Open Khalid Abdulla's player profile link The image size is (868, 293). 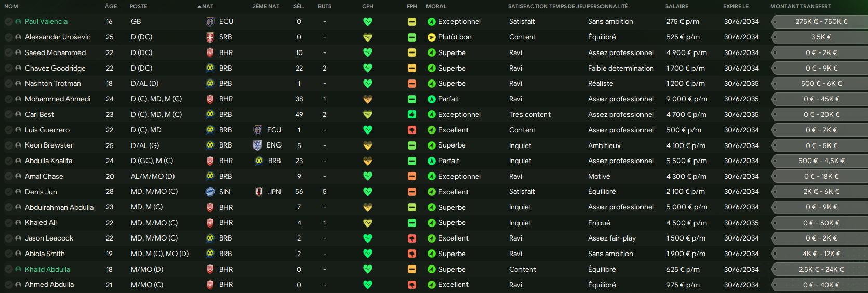click(47, 269)
